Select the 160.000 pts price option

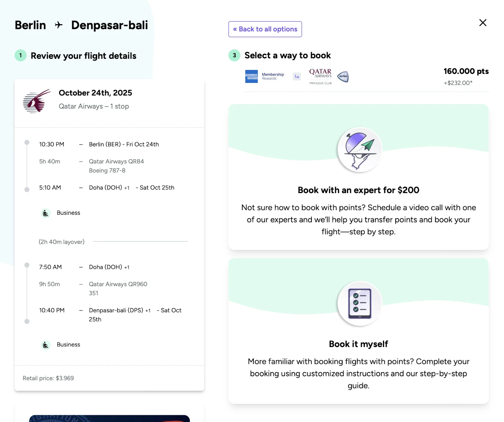(x=465, y=71)
